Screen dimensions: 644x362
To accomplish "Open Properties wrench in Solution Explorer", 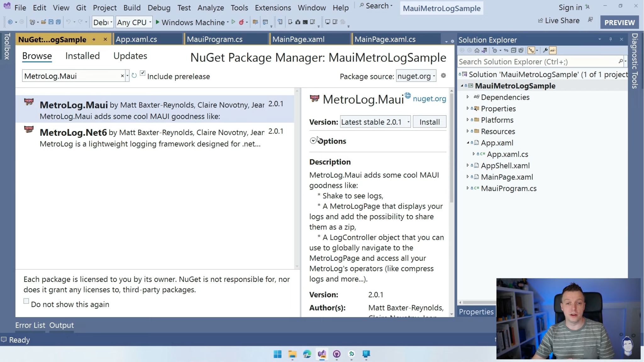I will (545, 50).
